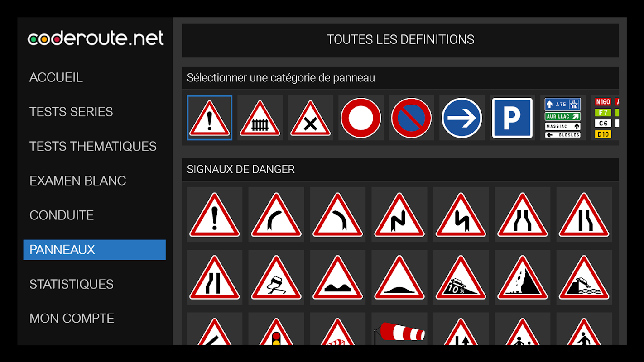Select the empty red circle prohibition category
The image size is (644, 362).
pyautogui.click(x=361, y=118)
